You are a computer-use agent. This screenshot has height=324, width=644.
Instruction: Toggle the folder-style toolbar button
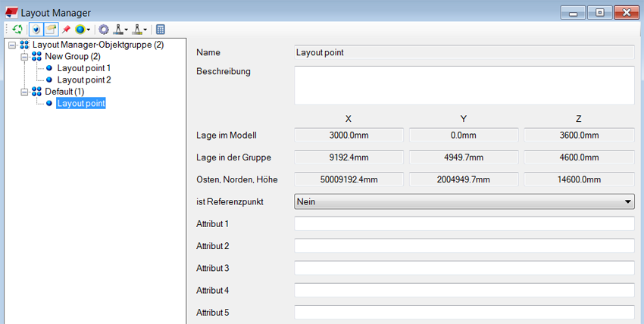[x=50, y=30]
